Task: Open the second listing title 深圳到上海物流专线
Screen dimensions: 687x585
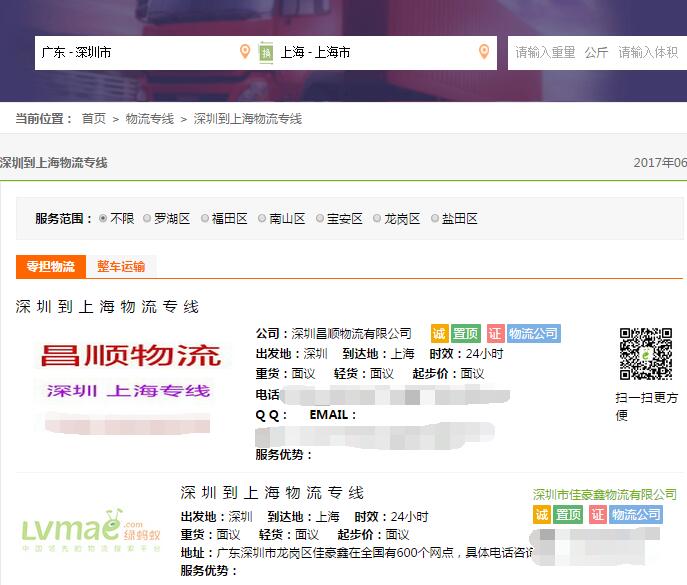Action: 272,493
